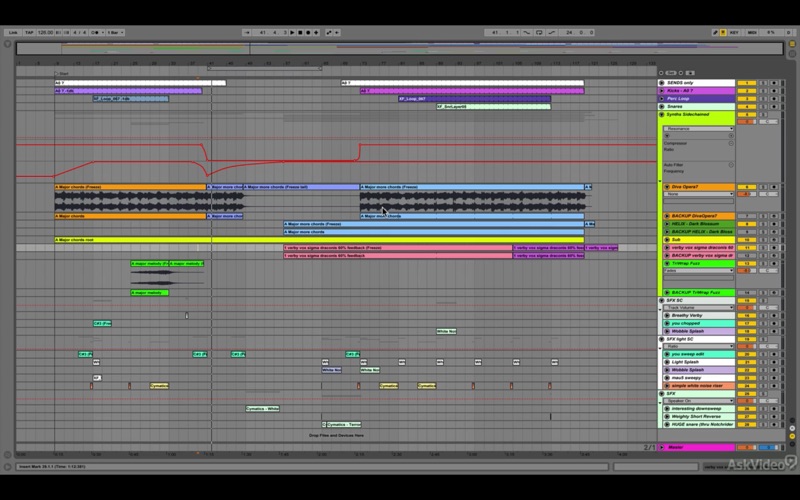Toggle track activator 10 for Sub
The height and width of the screenshot is (500, 800).
[747, 240]
